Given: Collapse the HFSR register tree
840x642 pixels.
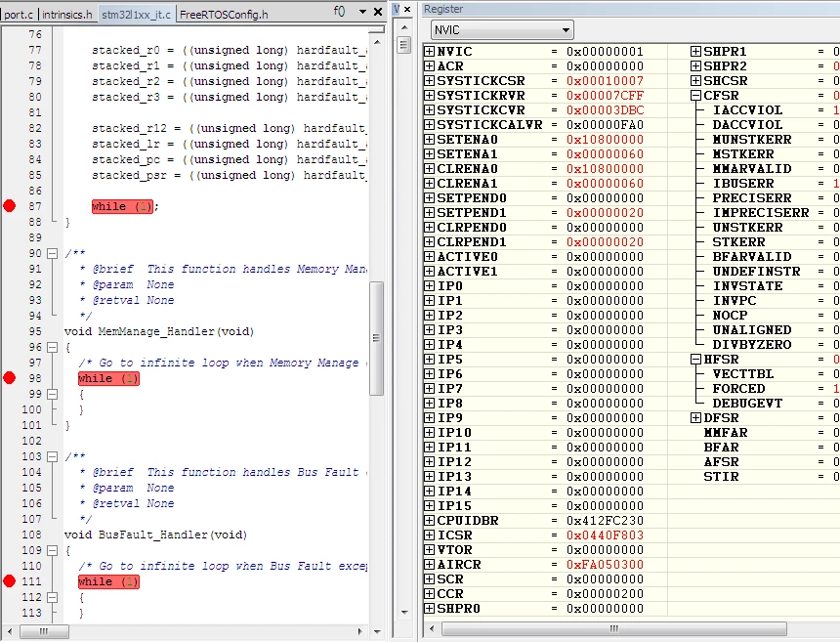Looking at the screenshot, I should (695, 359).
